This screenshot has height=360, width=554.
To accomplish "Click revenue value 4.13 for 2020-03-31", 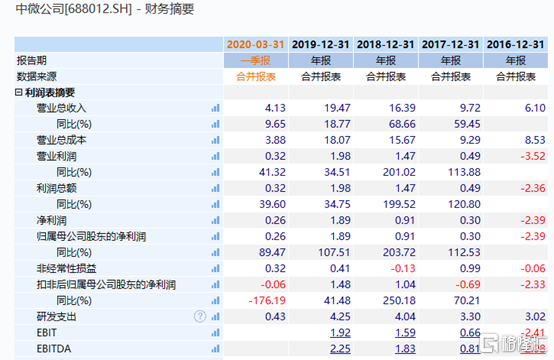I will click(x=275, y=108).
